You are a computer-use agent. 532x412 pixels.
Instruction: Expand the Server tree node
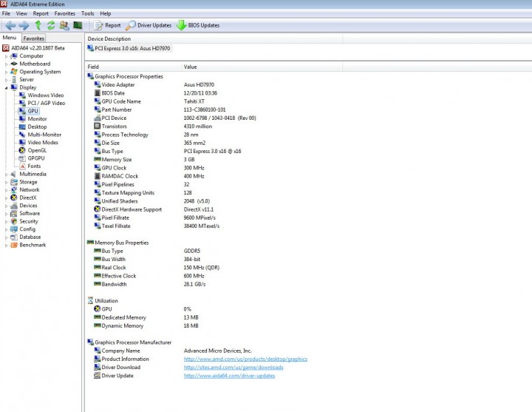6,79
